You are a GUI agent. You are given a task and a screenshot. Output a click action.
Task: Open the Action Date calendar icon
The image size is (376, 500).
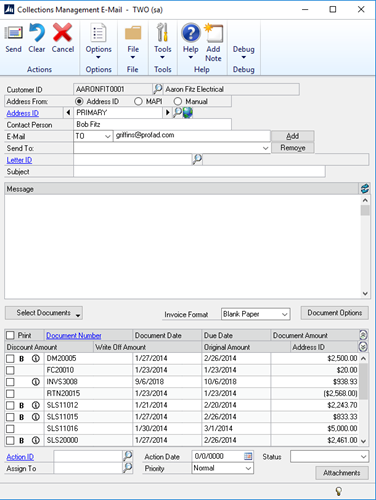coord(248,456)
